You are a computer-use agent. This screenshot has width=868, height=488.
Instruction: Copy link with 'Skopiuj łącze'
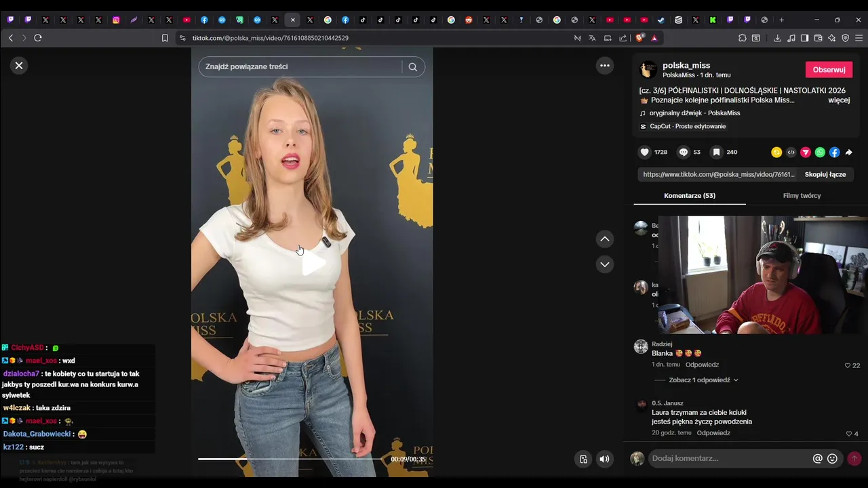tap(825, 174)
